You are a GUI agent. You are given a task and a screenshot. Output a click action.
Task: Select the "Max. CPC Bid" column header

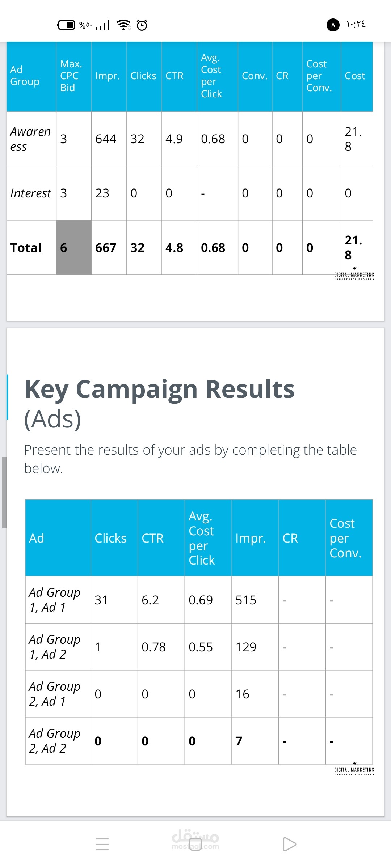(x=71, y=76)
